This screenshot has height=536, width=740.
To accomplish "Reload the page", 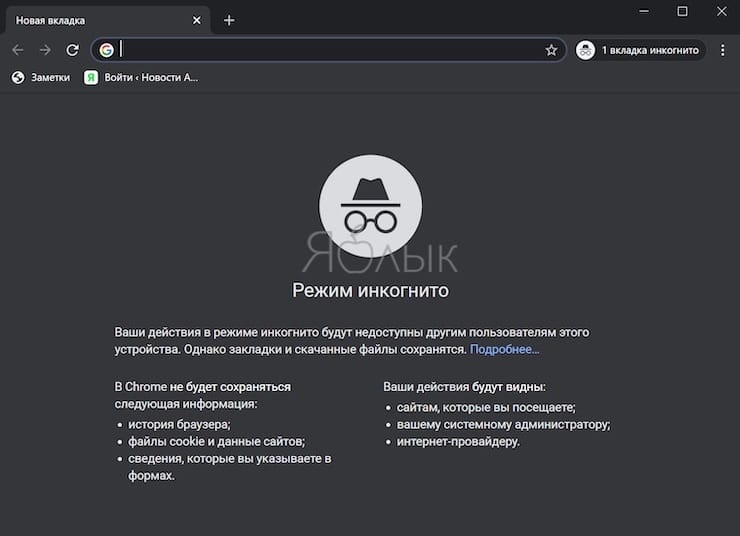I will pyautogui.click(x=72, y=50).
